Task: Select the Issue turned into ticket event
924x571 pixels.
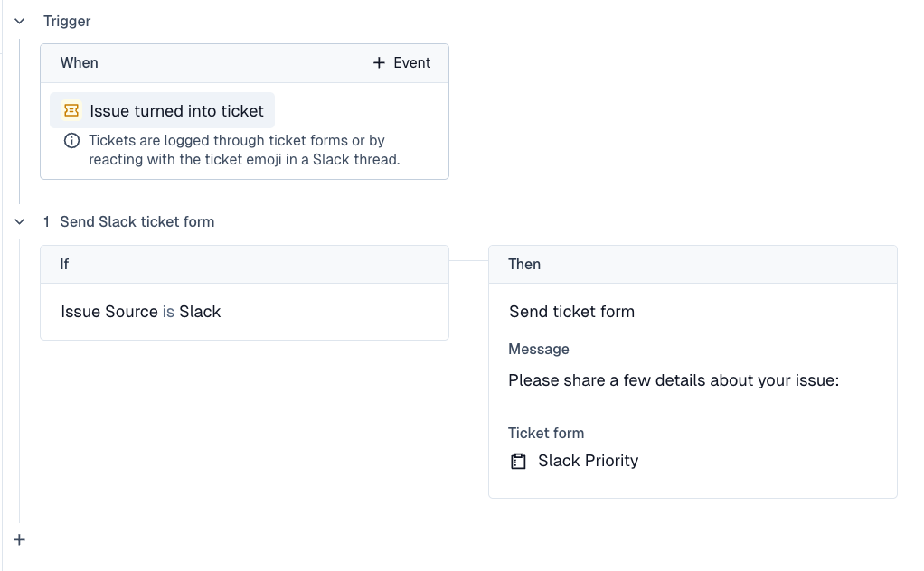Action: 176,111
